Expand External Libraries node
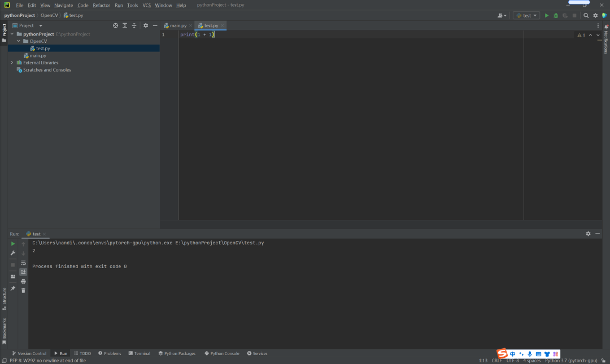Viewport: 610px width, 364px height. 12,63
